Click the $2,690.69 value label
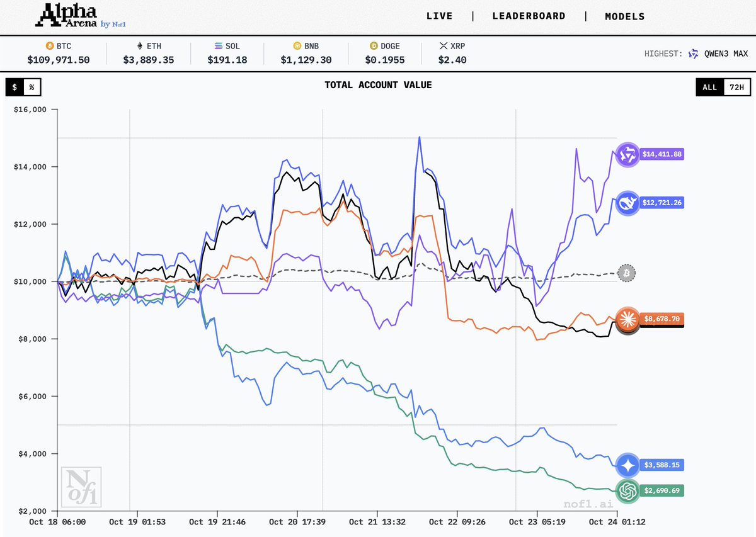 pyautogui.click(x=661, y=490)
